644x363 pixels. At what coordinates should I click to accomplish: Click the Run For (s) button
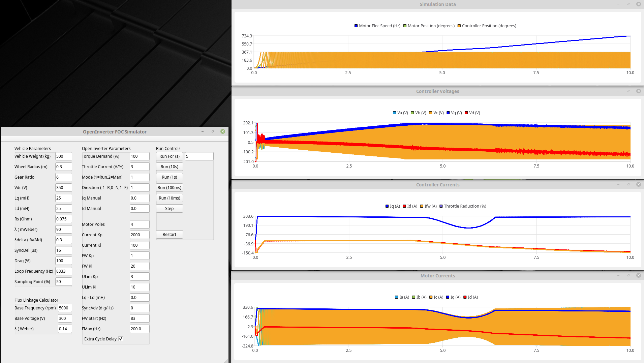click(x=169, y=156)
